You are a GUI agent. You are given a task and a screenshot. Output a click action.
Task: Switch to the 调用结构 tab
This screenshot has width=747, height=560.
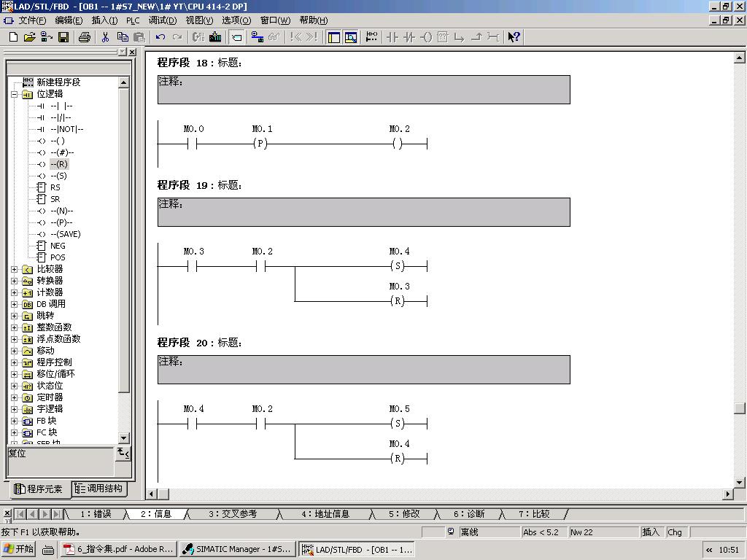[99, 489]
